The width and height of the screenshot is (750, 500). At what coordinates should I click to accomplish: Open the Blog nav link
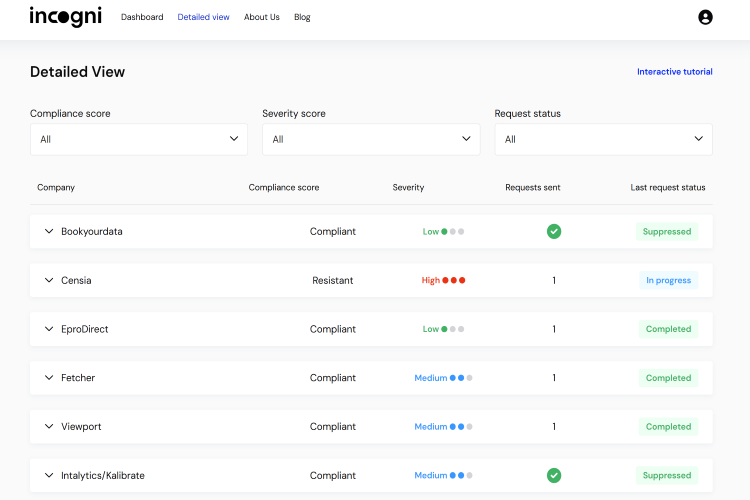pos(302,17)
